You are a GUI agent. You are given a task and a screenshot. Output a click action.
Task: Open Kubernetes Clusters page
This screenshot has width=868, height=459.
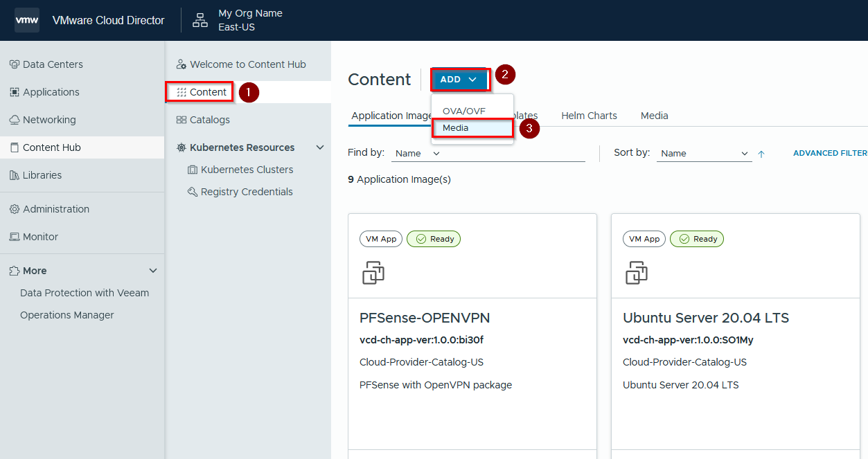[x=248, y=170]
